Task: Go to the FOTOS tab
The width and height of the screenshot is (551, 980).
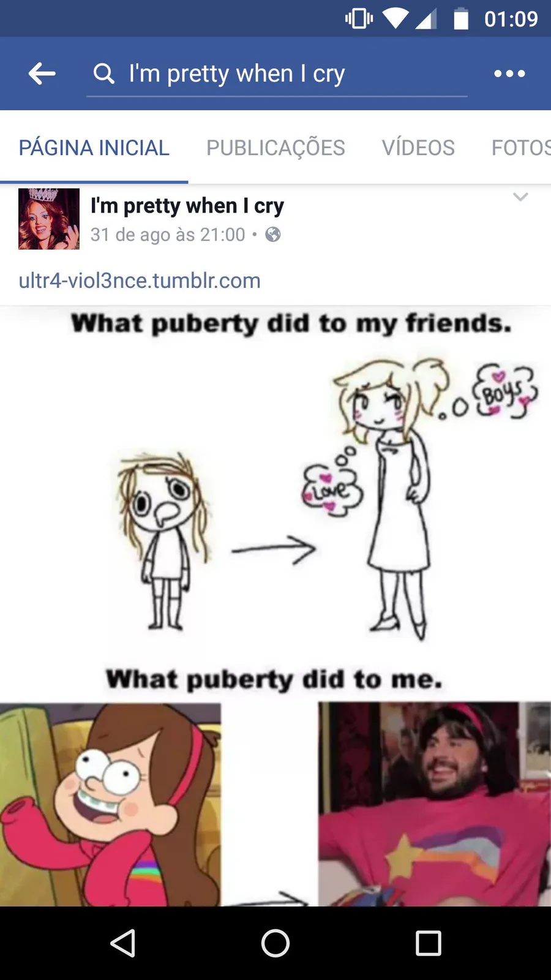Action: tap(521, 148)
